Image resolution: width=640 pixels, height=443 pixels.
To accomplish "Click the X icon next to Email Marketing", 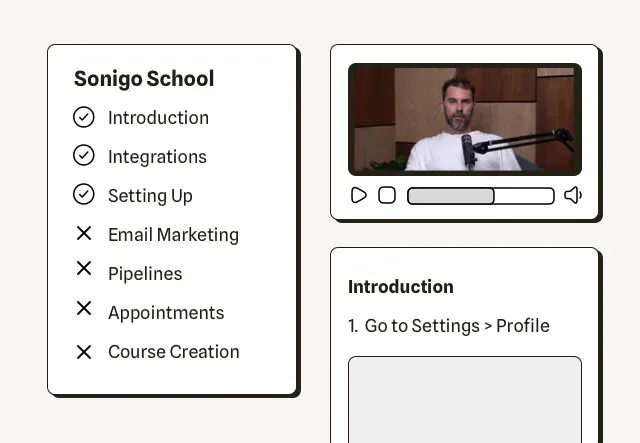I will point(84,234).
